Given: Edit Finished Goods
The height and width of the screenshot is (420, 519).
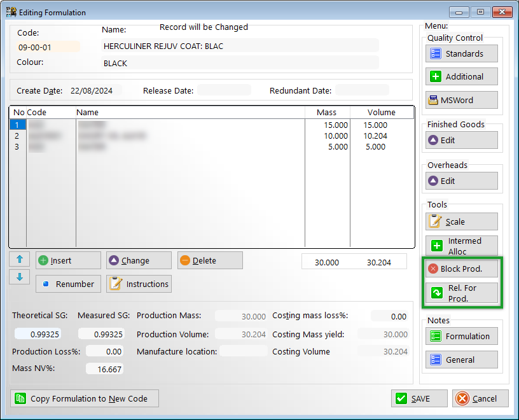Looking at the screenshot, I should [x=461, y=141].
